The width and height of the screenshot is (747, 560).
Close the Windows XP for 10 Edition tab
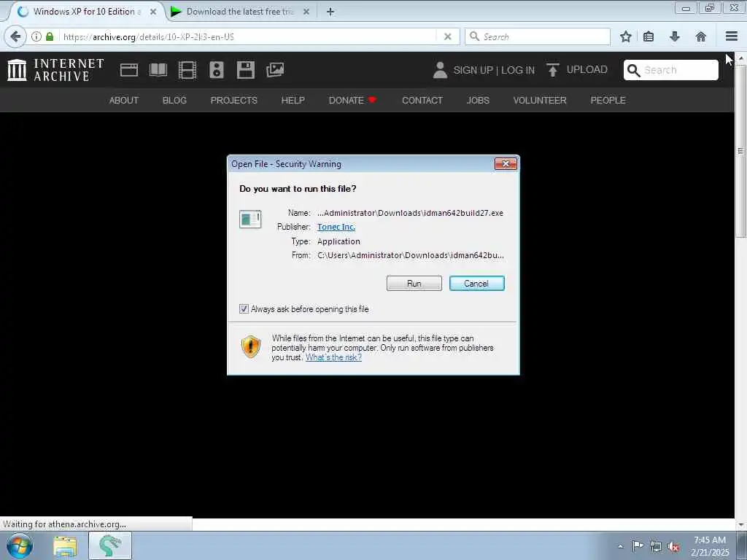point(153,12)
